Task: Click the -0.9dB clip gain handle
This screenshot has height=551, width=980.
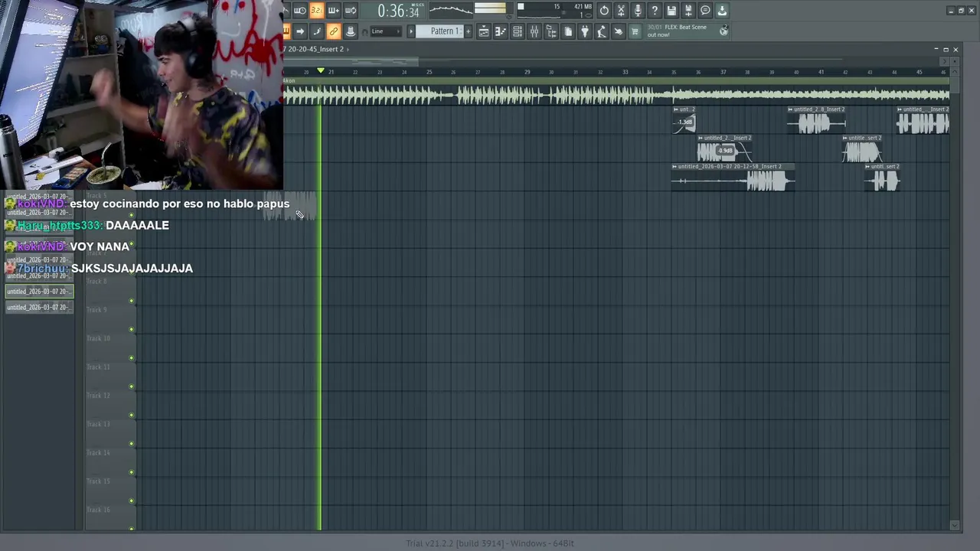Action: tap(725, 151)
